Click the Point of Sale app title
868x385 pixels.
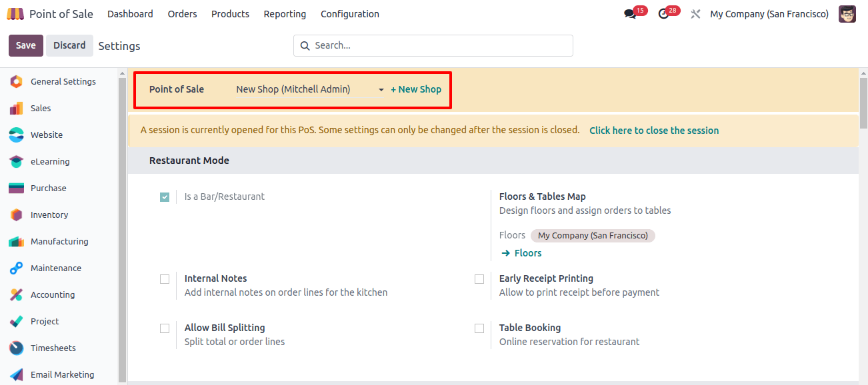point(61,14)
